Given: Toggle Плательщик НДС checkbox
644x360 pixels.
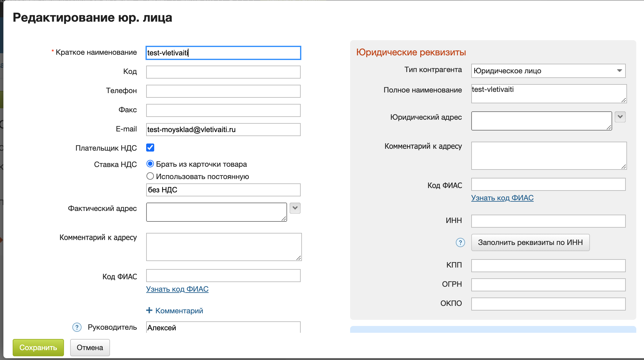Looking at the screenshot, I should click(150, 148).
